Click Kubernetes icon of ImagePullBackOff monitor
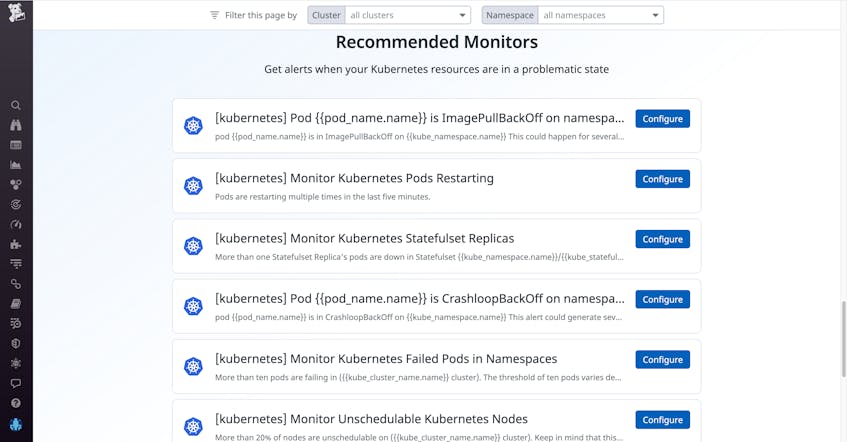The image size is (847, 442). 193,126
